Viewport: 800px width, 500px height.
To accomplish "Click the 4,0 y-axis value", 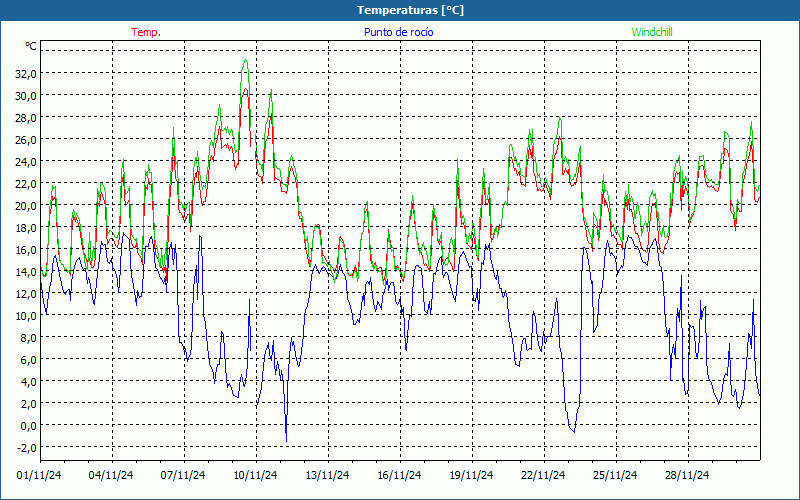I will (28, 382).
